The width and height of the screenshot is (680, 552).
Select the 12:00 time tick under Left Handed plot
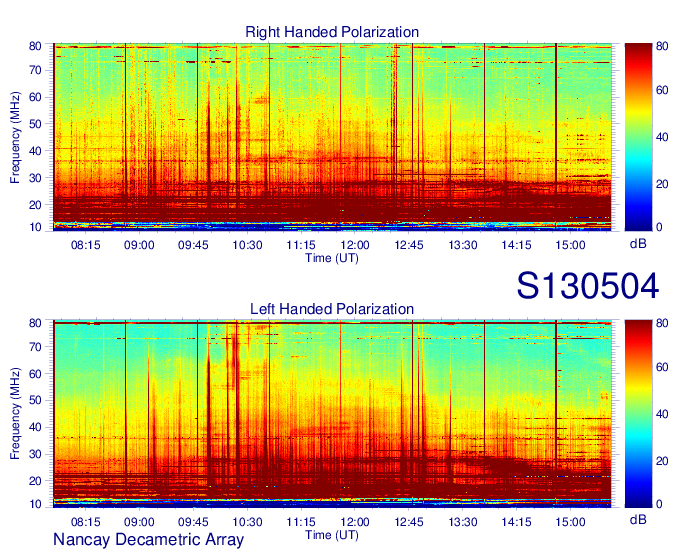[x=355, y=522]
